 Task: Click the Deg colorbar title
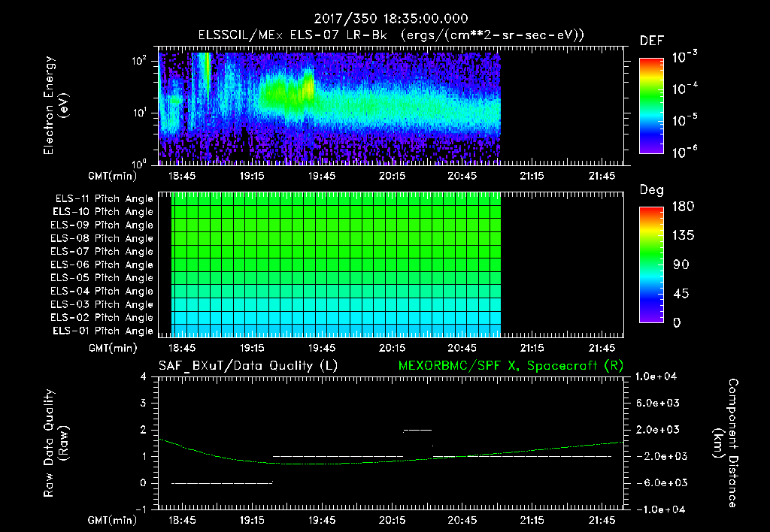652,190
